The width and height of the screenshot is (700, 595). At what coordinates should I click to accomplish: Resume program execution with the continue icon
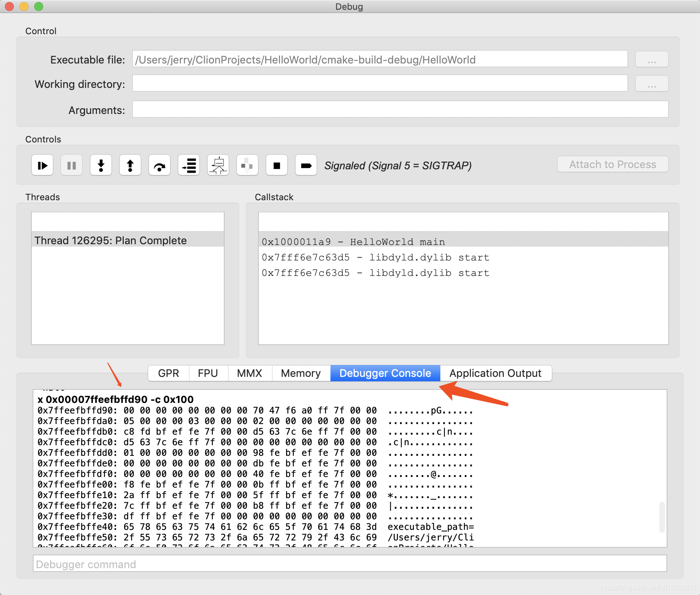tap(42, 165)
